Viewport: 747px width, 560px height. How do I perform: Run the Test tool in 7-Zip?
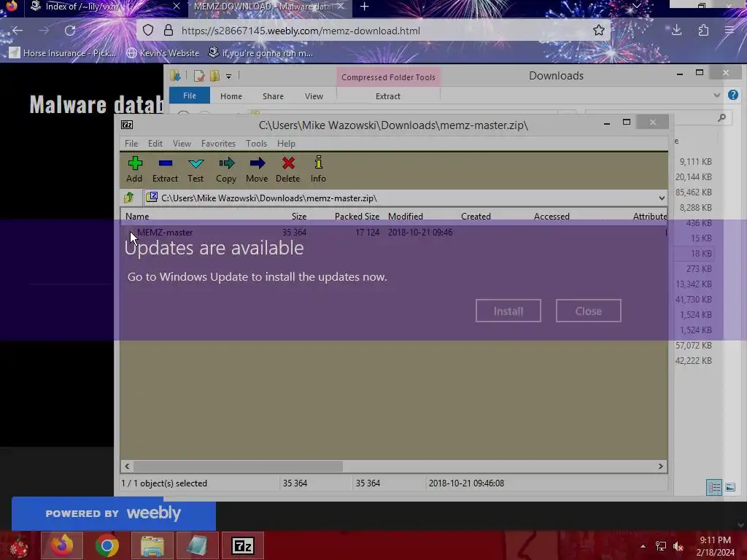click(x=196, y=169)
